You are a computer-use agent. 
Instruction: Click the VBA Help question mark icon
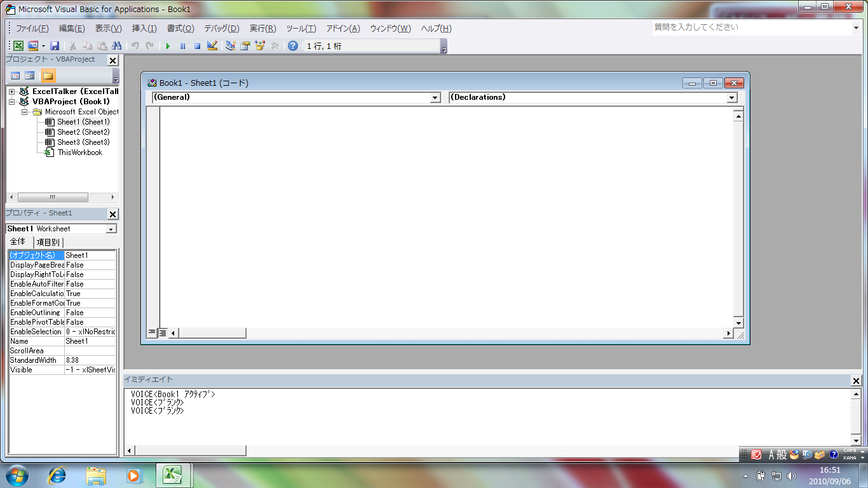292,46
